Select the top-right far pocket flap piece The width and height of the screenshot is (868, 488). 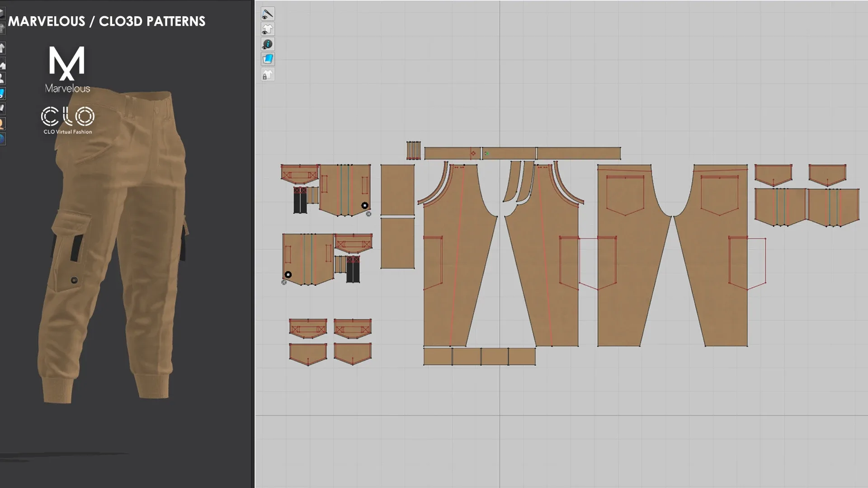[x=827, y=175]
